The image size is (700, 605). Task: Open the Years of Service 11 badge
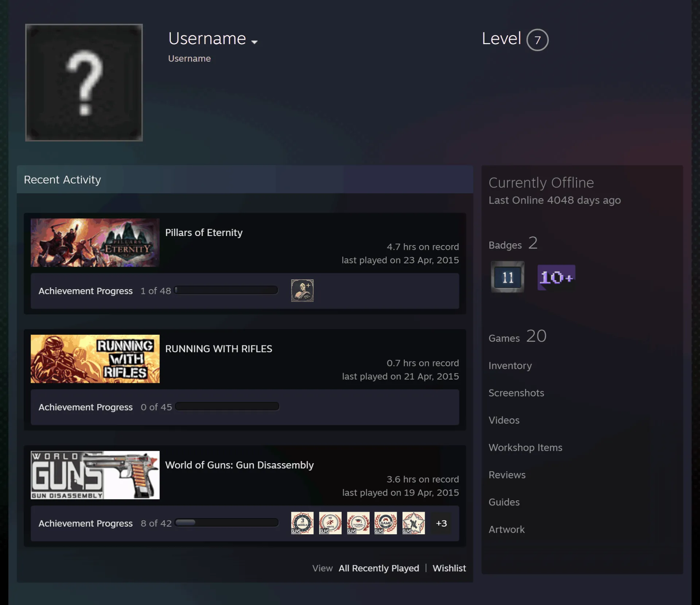click(x=507, y=277)
